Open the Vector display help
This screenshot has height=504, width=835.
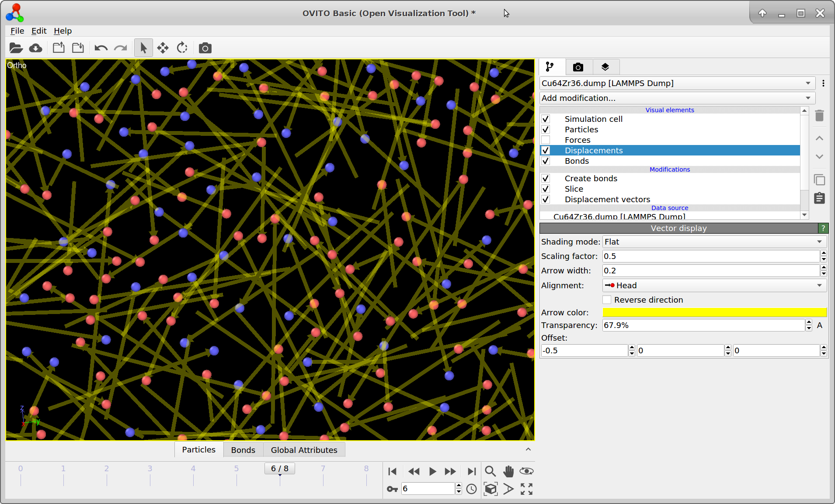coord(823,228)
